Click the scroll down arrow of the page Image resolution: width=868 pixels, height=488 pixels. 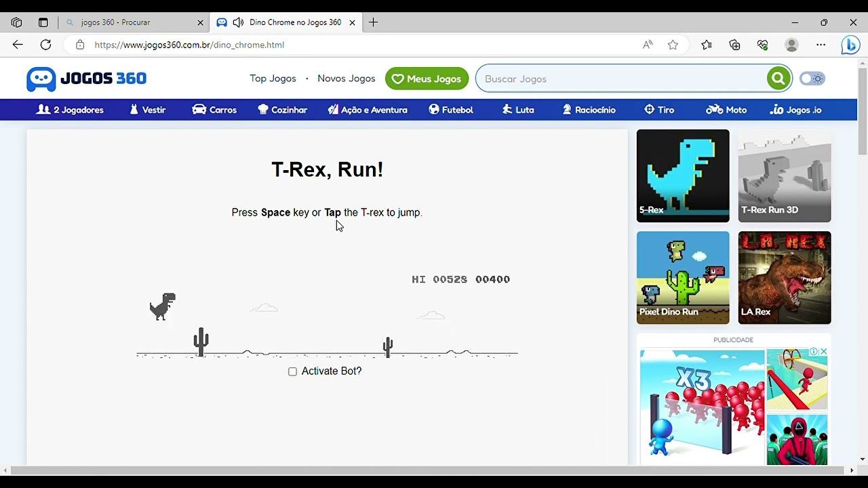click(863, 459)
